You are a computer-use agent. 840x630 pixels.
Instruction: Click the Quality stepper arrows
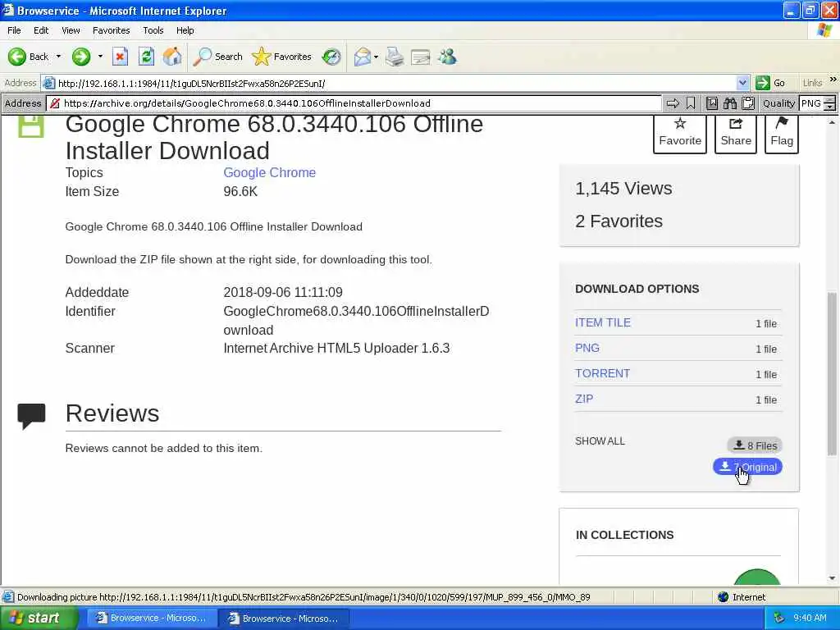pyautogui.click(x=830, y=103)
